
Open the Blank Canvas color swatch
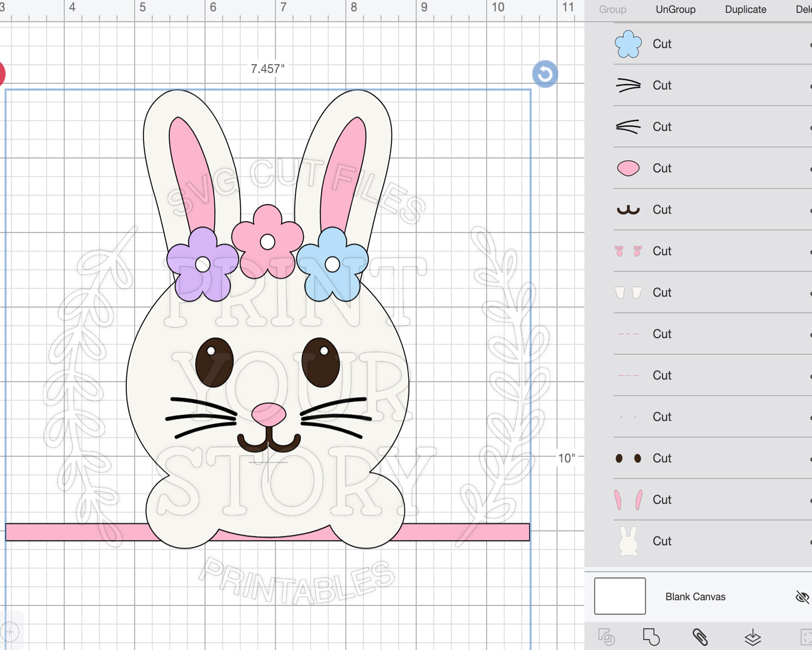pos(620,596)
